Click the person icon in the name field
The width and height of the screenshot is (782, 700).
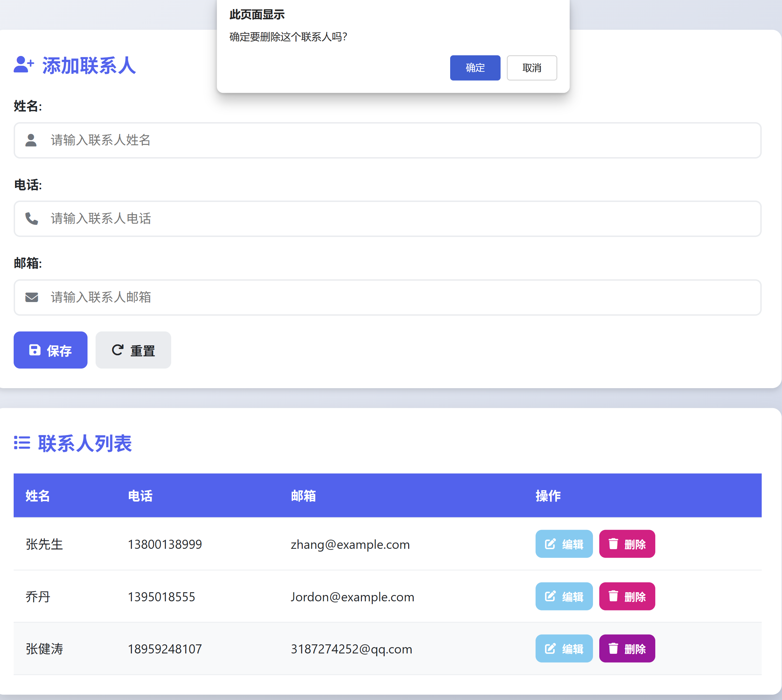[31, 140]
